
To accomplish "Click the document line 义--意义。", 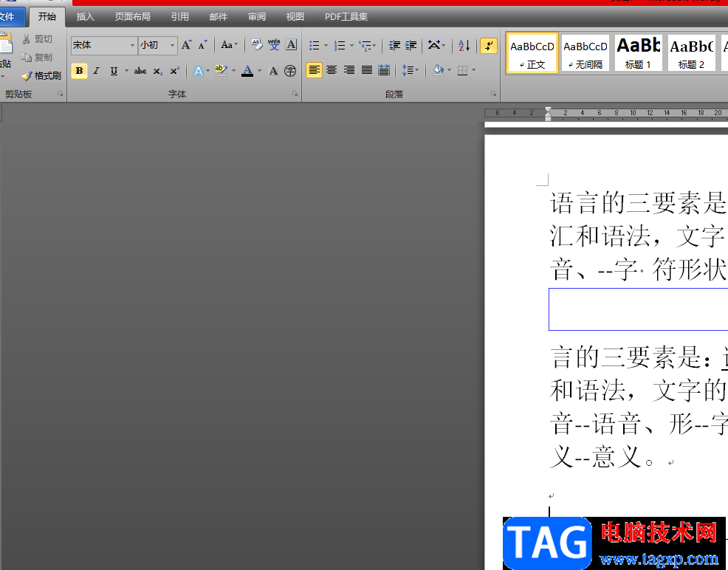I will click(602, 456).
